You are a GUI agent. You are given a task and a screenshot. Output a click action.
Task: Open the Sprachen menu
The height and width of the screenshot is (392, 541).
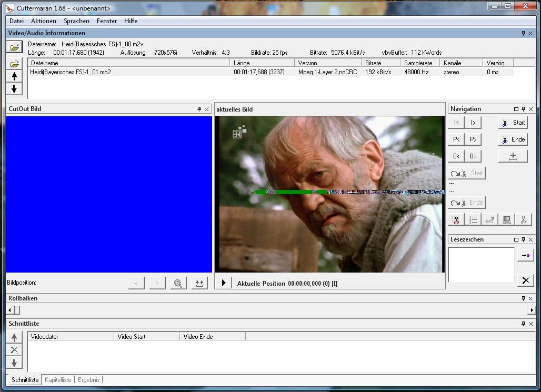[x=77, y=21]
